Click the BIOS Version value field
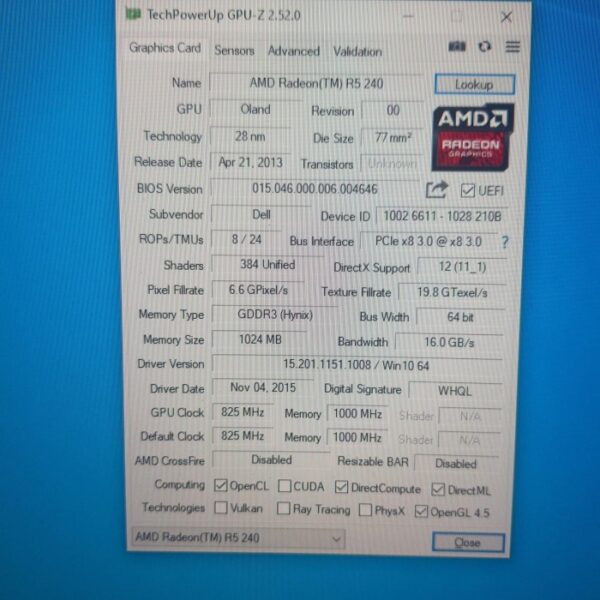600x600 pixels. pos(314,189)
